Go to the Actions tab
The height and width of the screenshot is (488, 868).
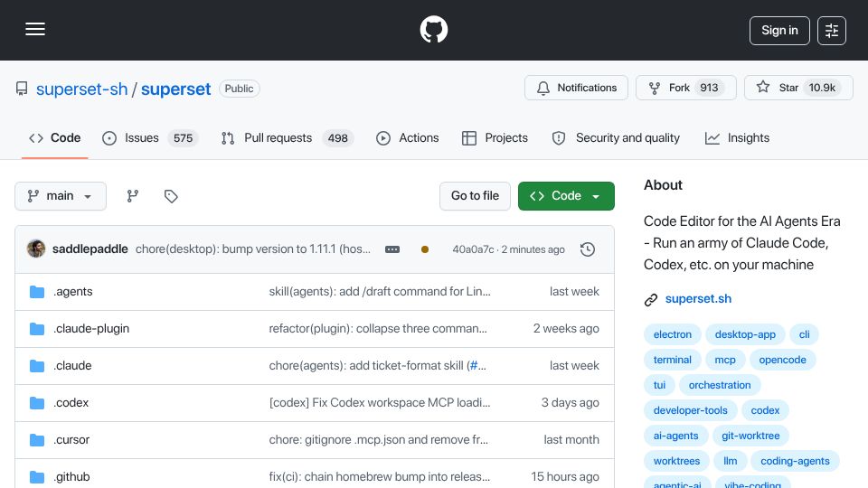(408, 137)
